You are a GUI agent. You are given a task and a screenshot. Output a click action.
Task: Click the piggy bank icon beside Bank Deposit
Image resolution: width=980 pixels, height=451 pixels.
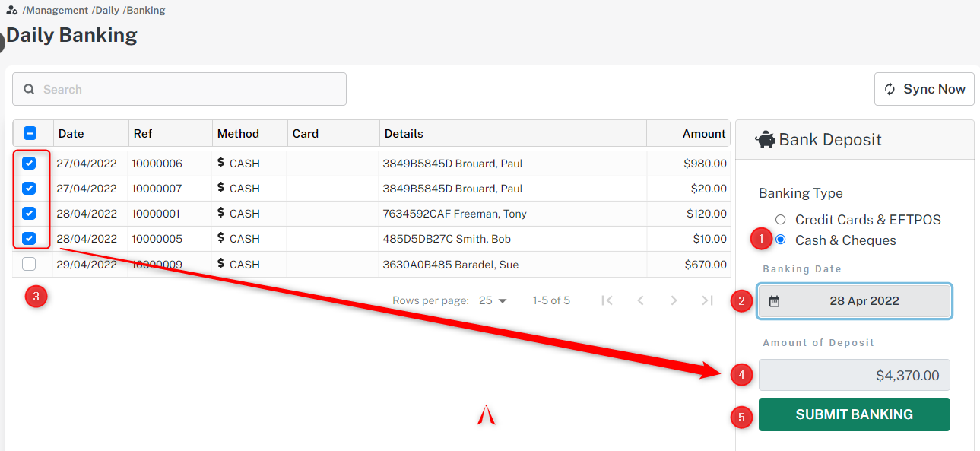point(765,140)
